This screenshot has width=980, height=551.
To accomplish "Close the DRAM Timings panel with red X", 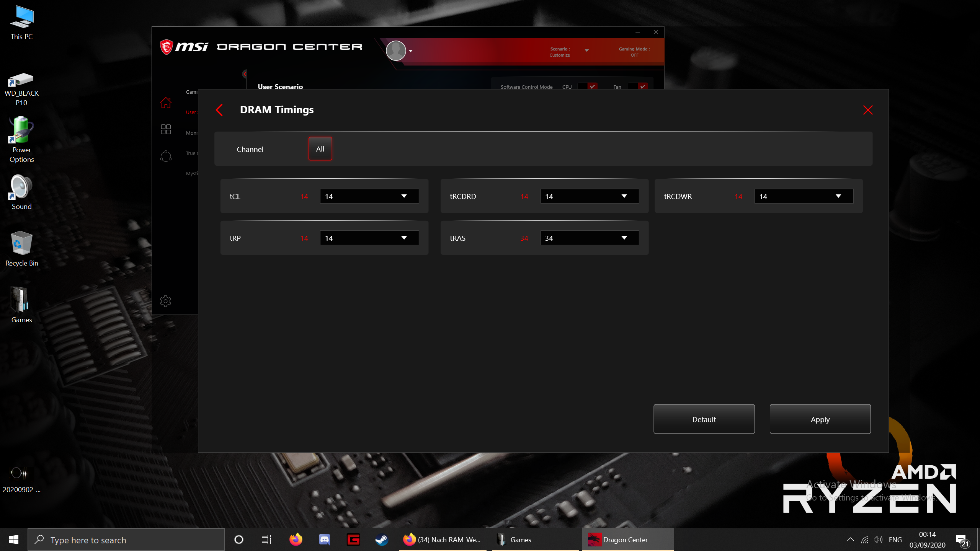I will click(867, 110).
